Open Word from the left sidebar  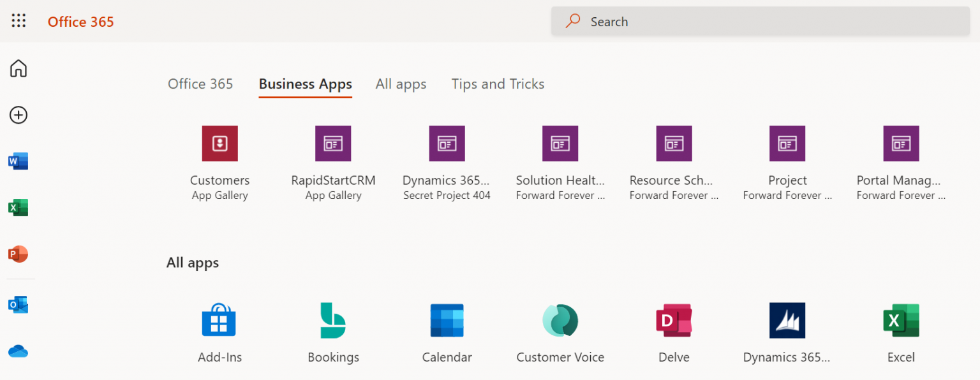pyautogui.click(x=19, y=161)
